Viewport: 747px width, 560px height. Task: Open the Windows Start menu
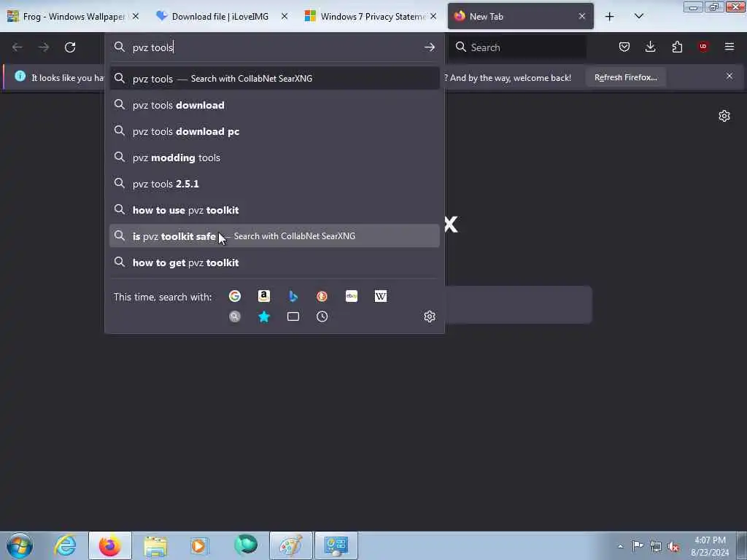(x=20, y=545)
